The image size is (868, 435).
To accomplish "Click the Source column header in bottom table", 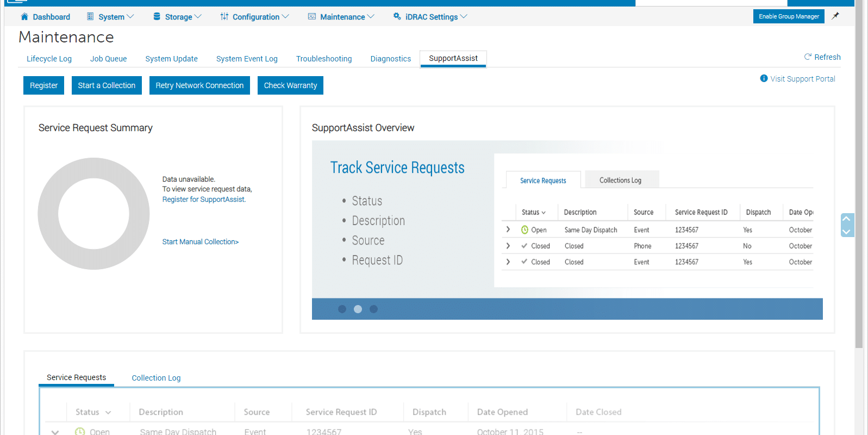I will point(257,412).
